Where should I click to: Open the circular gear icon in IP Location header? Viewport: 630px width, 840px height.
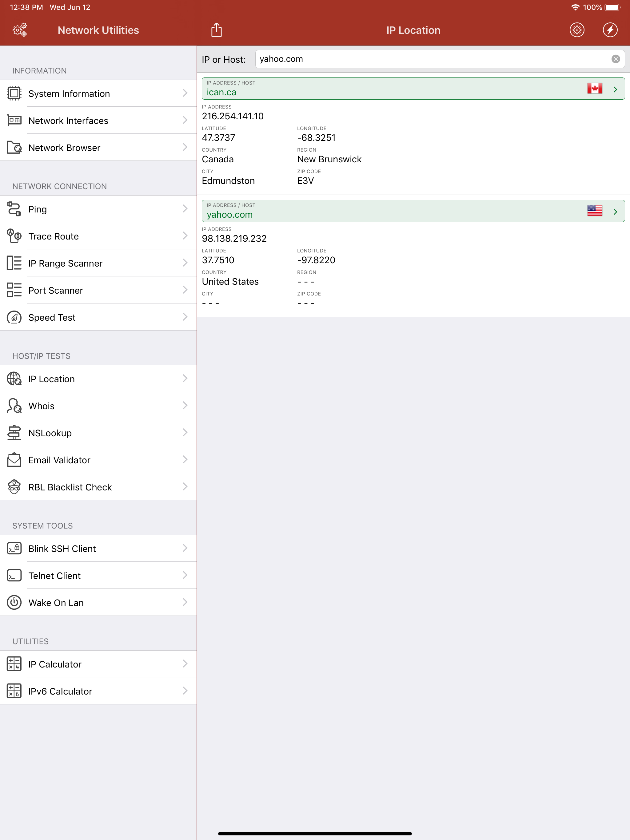pos(577,30)
